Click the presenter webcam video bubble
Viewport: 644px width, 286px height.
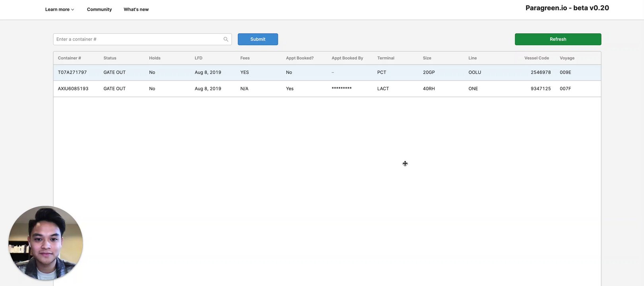coord(46,243)
